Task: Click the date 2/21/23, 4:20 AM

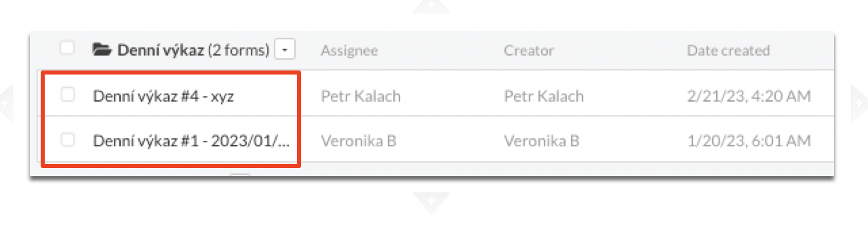Action: (x=749, y=96)
